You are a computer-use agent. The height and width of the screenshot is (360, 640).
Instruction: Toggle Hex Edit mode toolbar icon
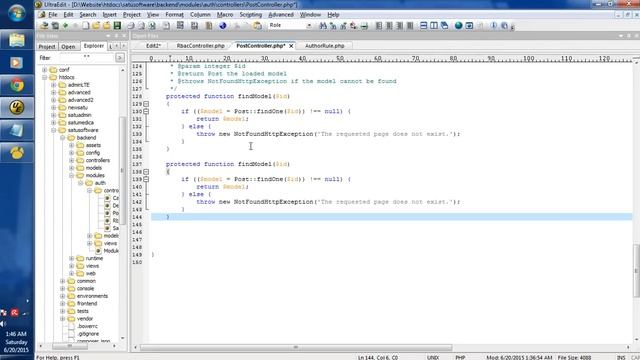(x=194, y=26)
